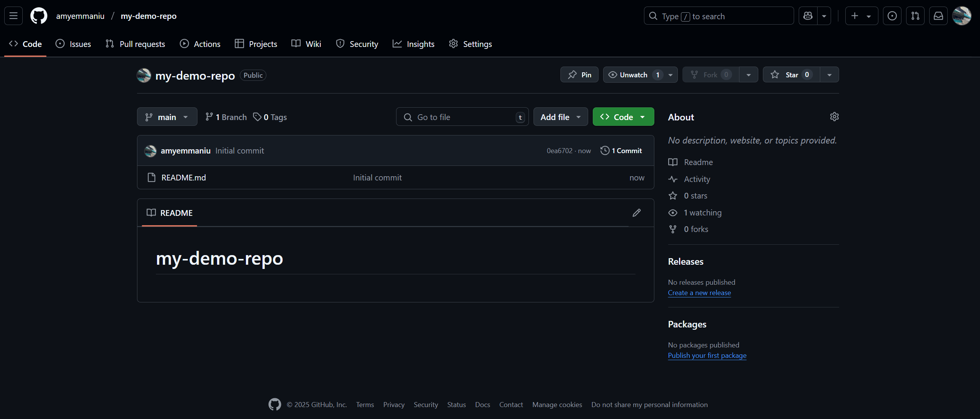Open my-demo-repo in the breadcrumb
The width and height of the screenshot is (980, 419).
(149, 16)
